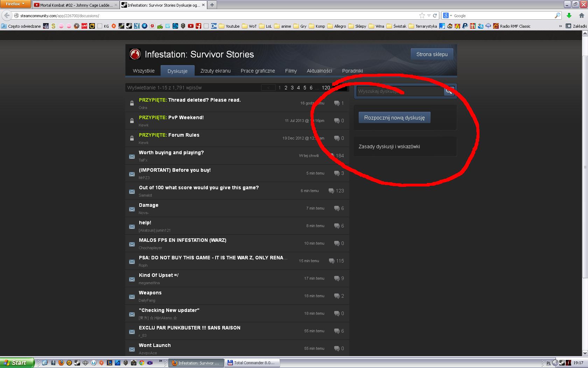Viewport: 588px width, 368px height.
Task: Open the 'Worth buying and playing?' thread
Action: pyautogui.click(x=171, y=152)
